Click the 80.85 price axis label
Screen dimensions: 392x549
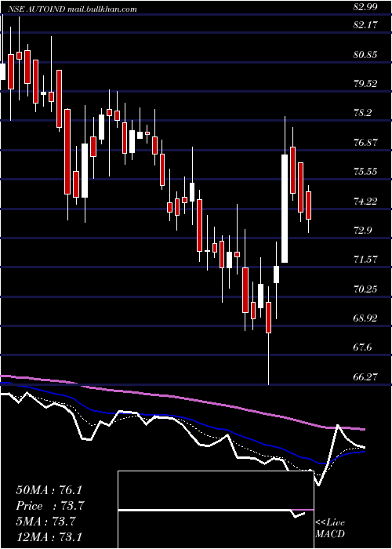[x=365, y=54]
